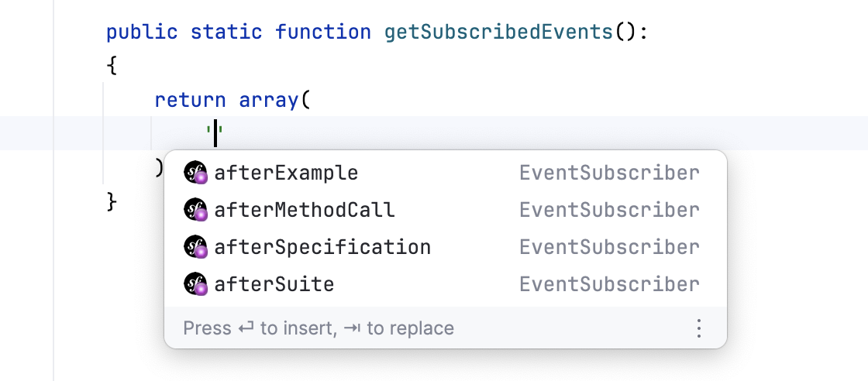Click the EventSubscriber label on afterExample row
Viewport: 868px width, 381px height.
609,173
